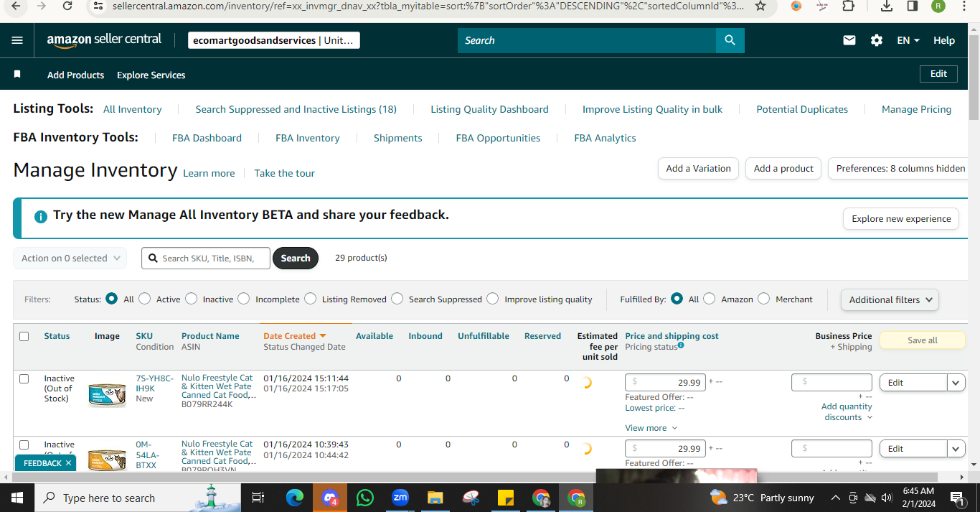This screenshot has width=980, height=512.
Task: Click the bookmark flag icon
Action: [18, 75]
